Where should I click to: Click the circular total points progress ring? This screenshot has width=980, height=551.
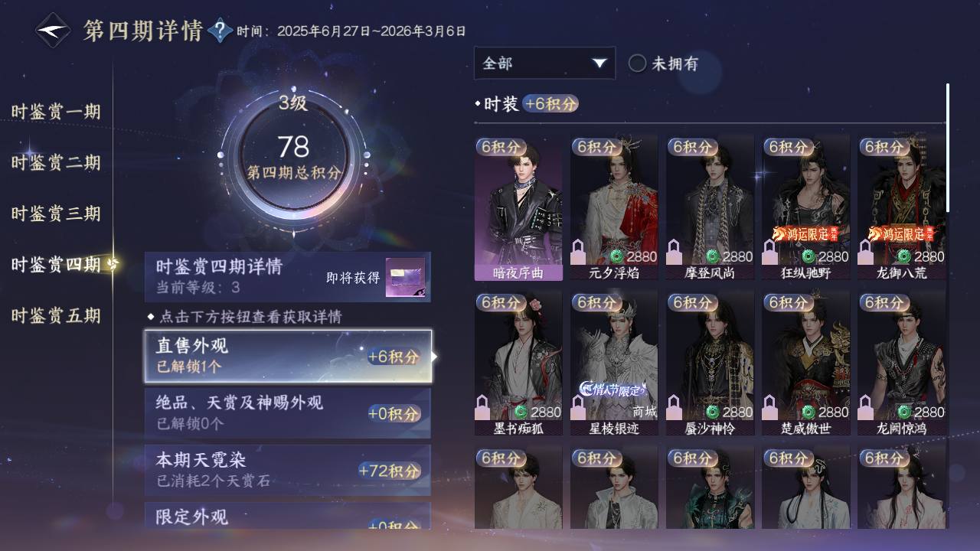pyautogui.click(x=293, y=158)
